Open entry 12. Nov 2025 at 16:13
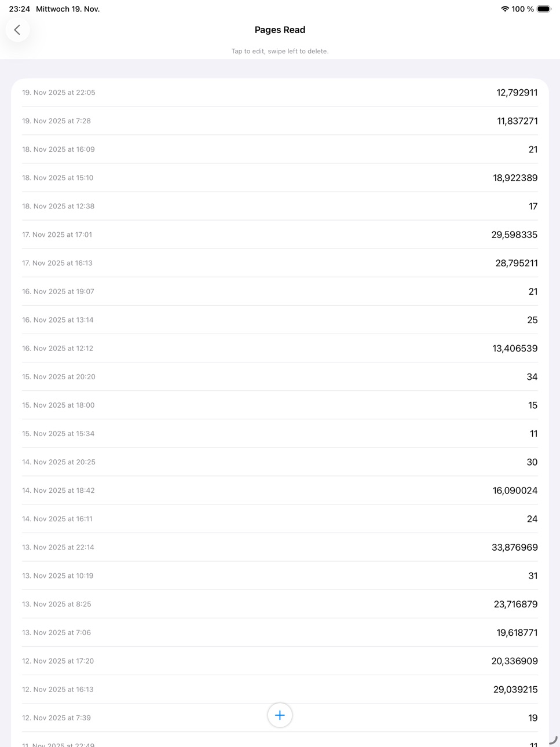Viewport: 560px width, 747px height. [280, 689]
